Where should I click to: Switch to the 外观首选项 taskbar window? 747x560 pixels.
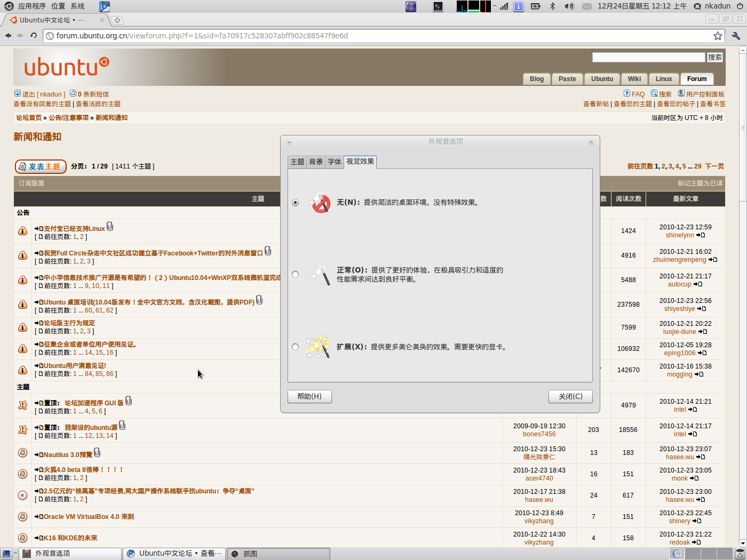70,554
